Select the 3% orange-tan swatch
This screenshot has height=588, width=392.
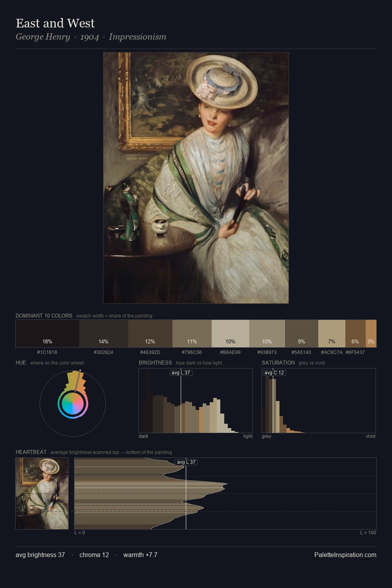371,334
